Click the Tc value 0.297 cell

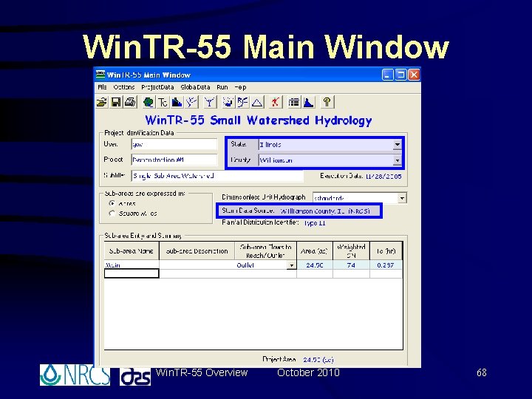(386, 265)
